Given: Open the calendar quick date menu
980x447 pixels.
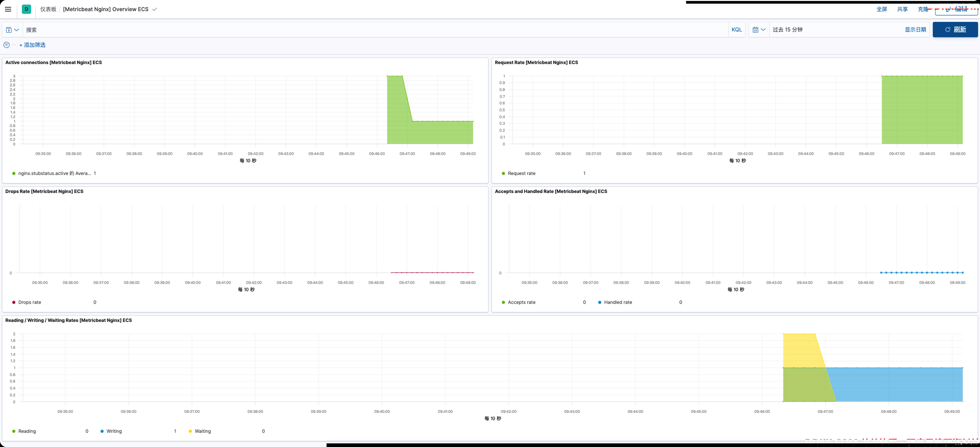Looking at the screenshot, I should (759, 30).
